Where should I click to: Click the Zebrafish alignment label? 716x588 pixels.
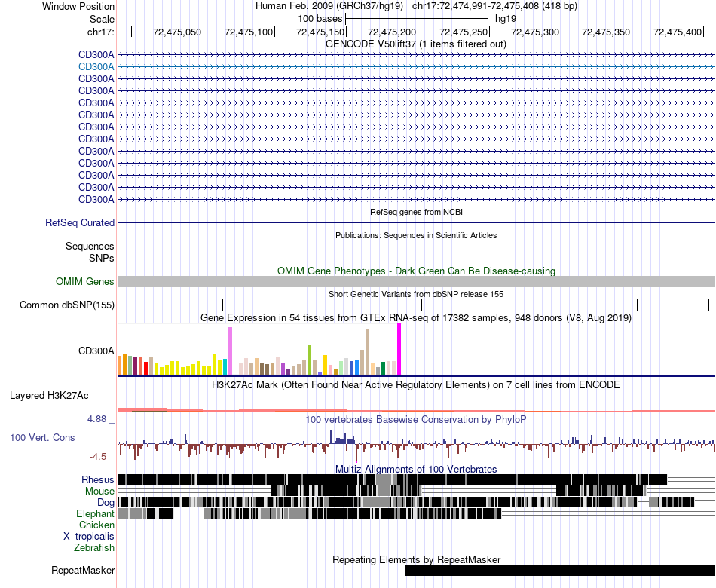(x=94, y=547)
